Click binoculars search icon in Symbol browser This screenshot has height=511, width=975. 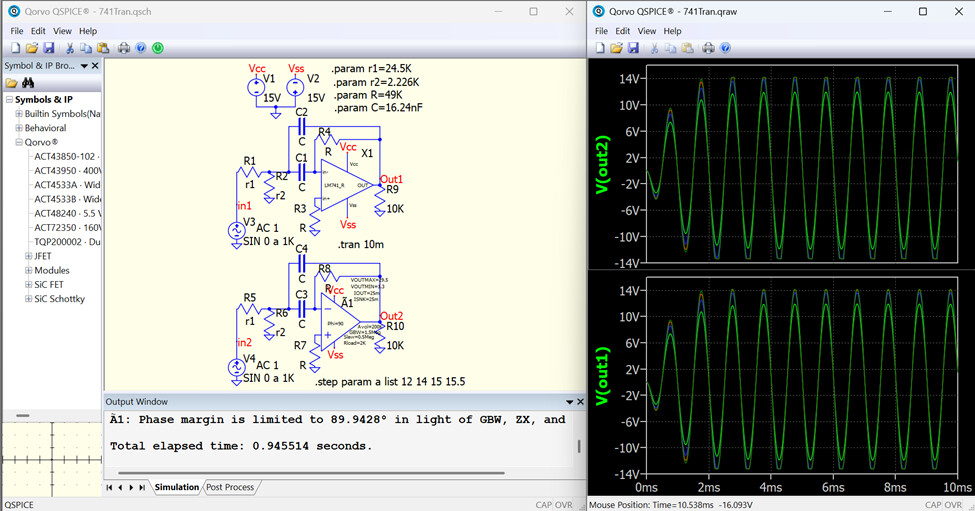pyautogui.click(x=28, y=83)
